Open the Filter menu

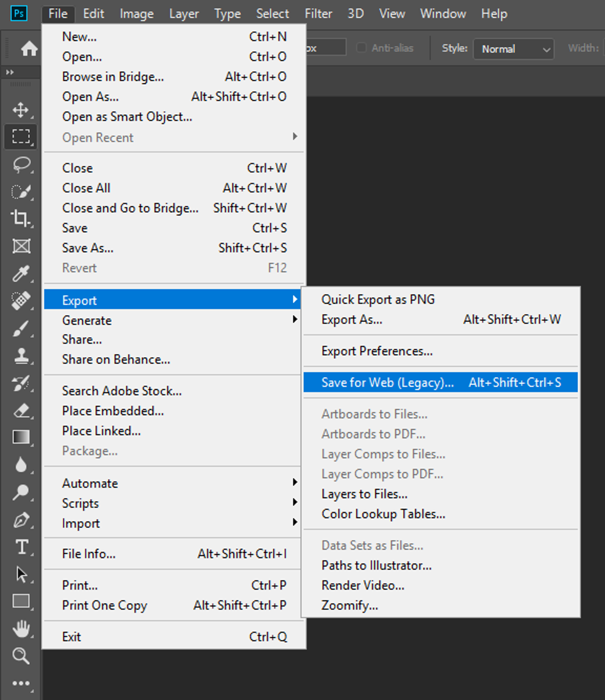pos(318,14)
